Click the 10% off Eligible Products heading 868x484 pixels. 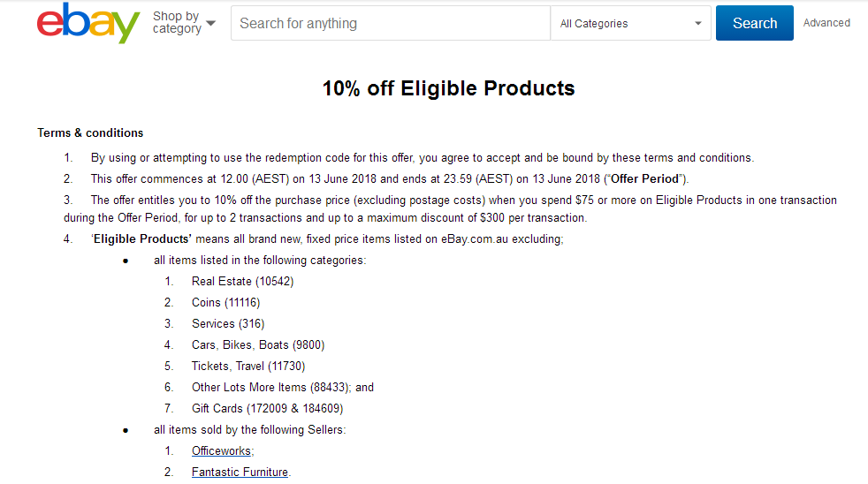[x=449, y=88]
